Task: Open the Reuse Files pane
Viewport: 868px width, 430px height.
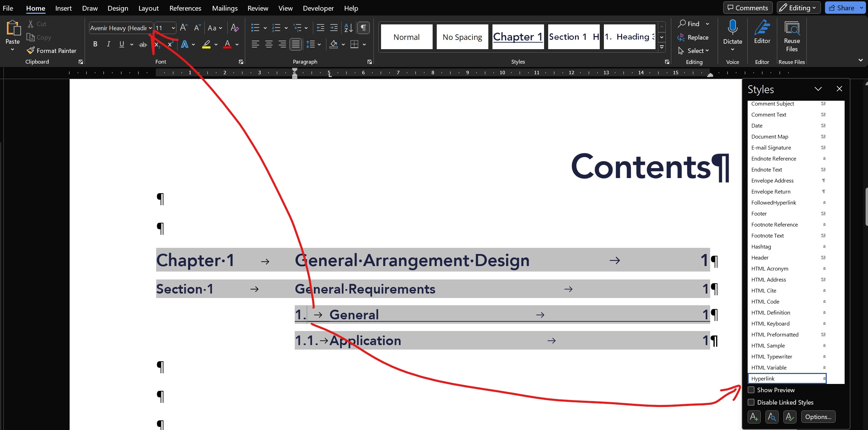Action: 792,36
